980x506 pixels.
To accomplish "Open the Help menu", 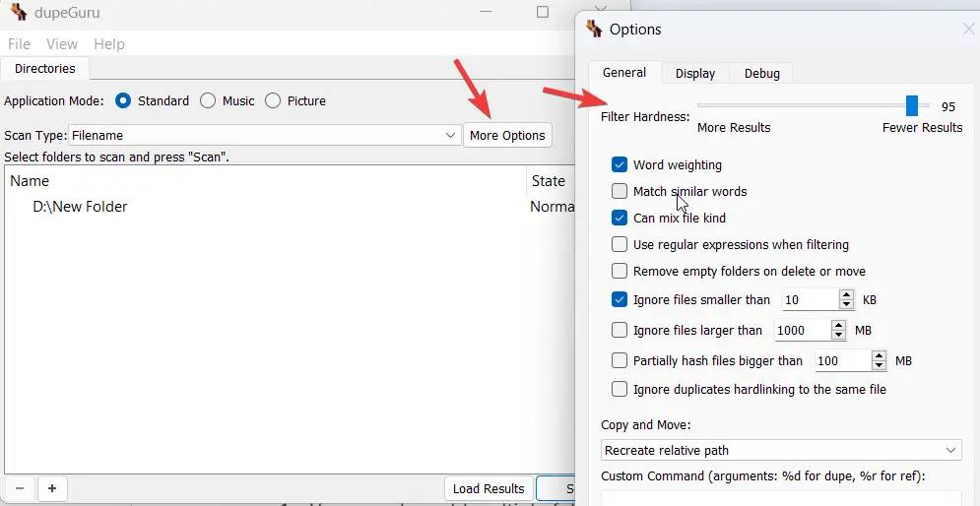I will point(109,44).
